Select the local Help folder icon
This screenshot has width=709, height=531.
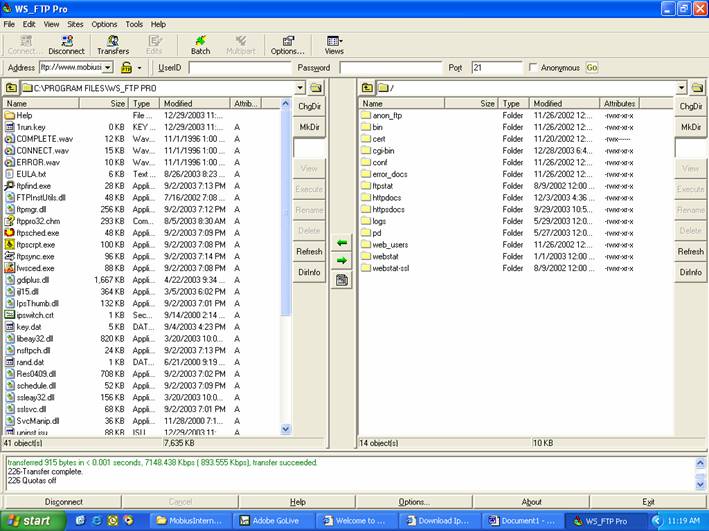pyautogui.click(x=9, y=115)
